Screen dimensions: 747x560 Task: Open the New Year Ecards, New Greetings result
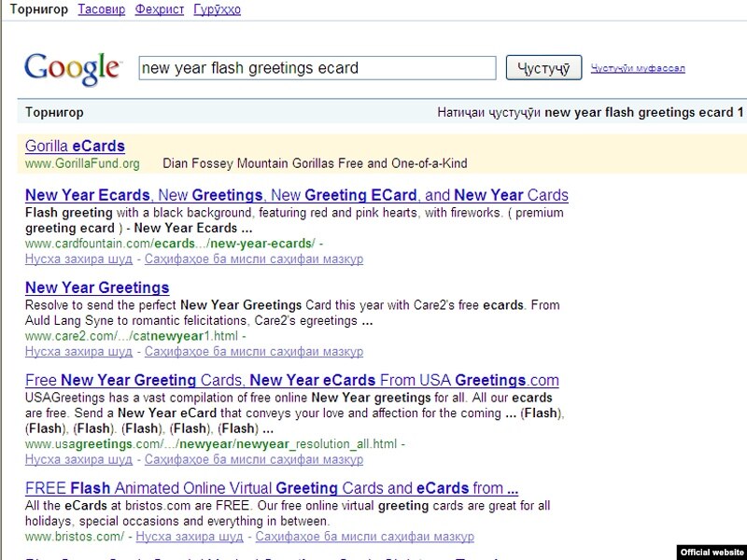[296, 195]
